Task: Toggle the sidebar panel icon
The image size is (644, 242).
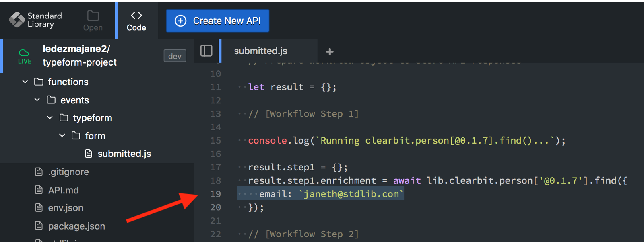Action: (x=206, y=51)
